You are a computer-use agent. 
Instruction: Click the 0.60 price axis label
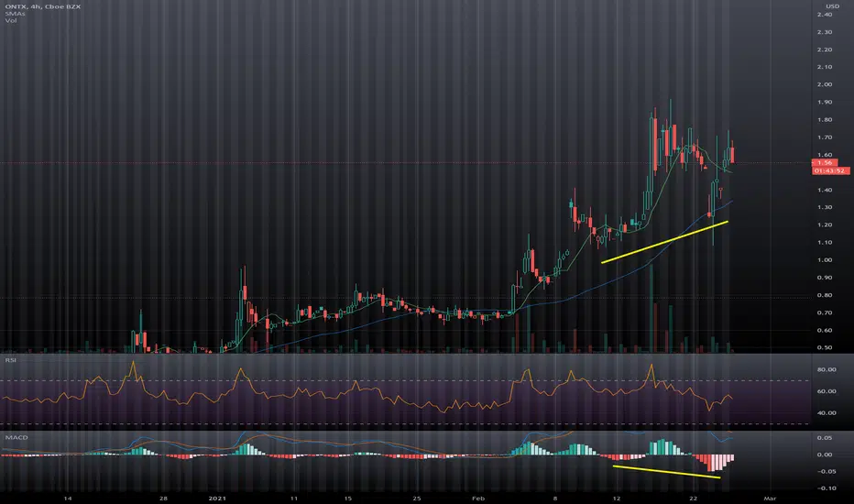point(825,330)
